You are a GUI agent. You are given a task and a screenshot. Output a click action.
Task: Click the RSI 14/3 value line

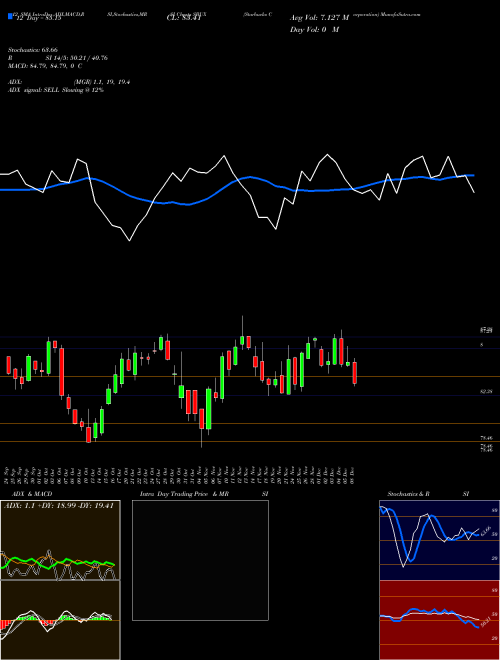[x=58, y=58]
